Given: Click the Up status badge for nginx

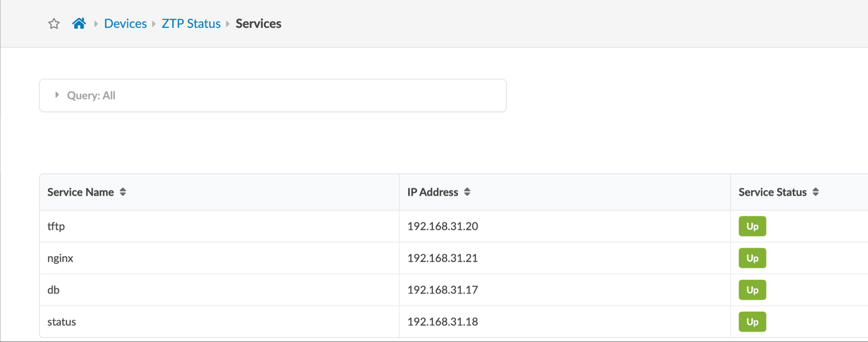Looking at the screenshot, I should point(752,258).
